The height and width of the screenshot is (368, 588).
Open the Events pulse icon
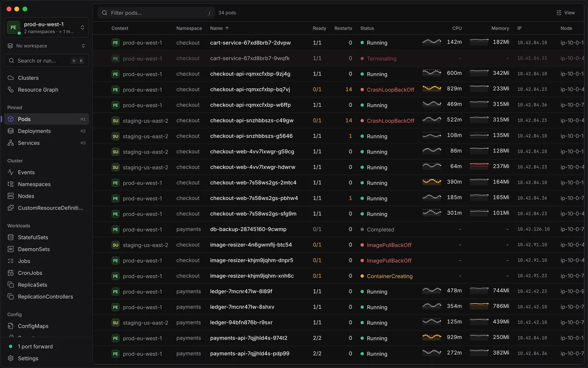pos(11,172)
